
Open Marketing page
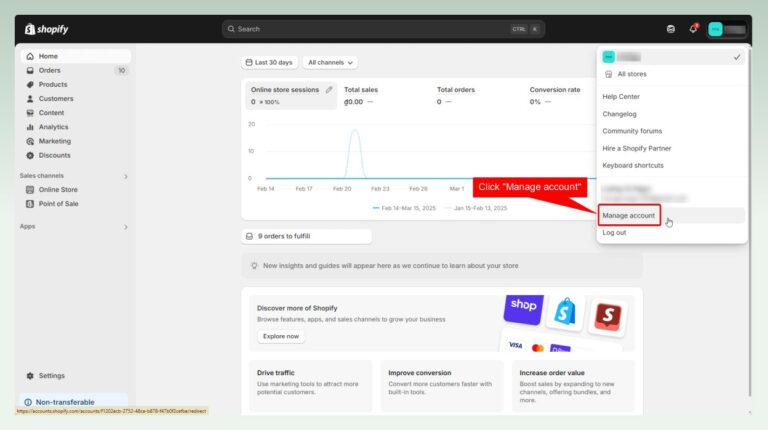(76, 142)
